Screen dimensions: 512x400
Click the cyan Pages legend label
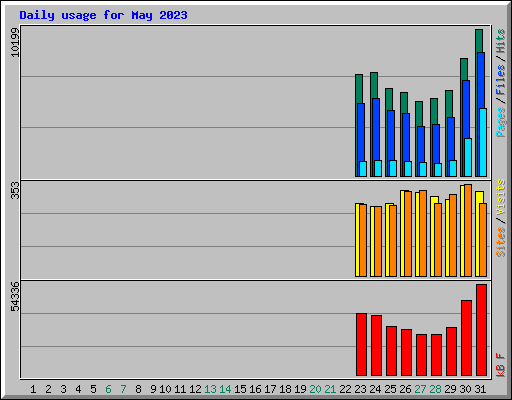click(501, 122)
